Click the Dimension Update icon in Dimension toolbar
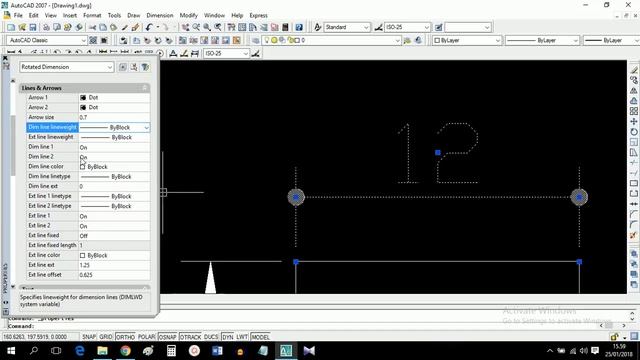The height and width of the screenshot is (360, 640). pyautogui.click(x=195, y=53)
